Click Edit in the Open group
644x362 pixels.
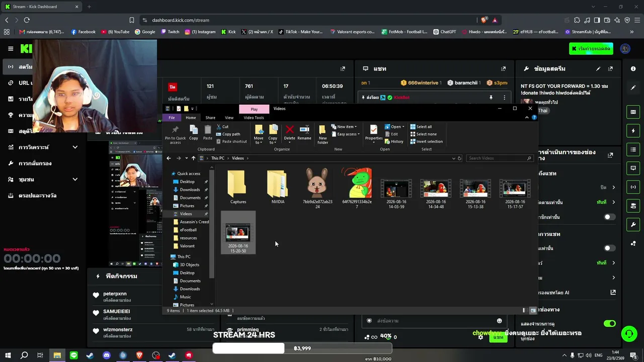[x=391, y=134]
